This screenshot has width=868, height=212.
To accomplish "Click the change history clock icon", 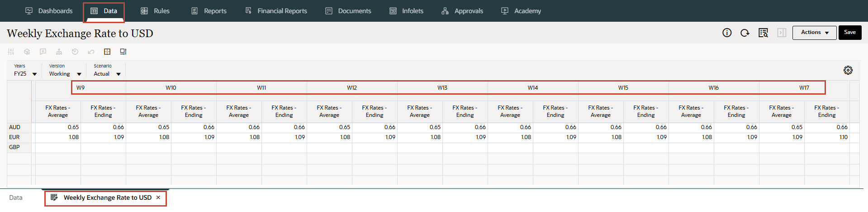I will [x=75, y=52].
